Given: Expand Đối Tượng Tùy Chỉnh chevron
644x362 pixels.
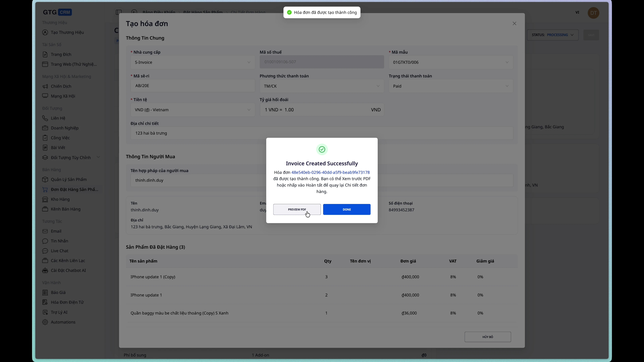Looking at the screenshot, I should click(x=98, y=157).
